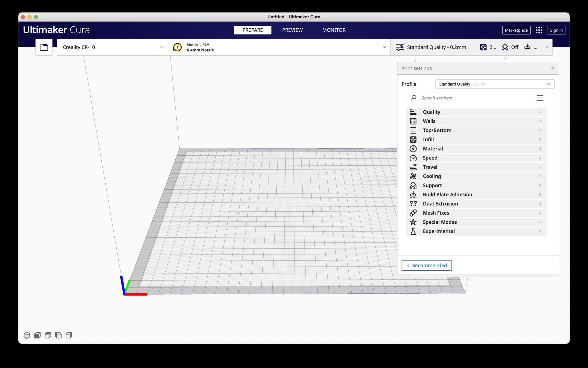This screenshot has height=368, width=588.
Task: Expand the Top/Bottom settings section
Action: 476,130
